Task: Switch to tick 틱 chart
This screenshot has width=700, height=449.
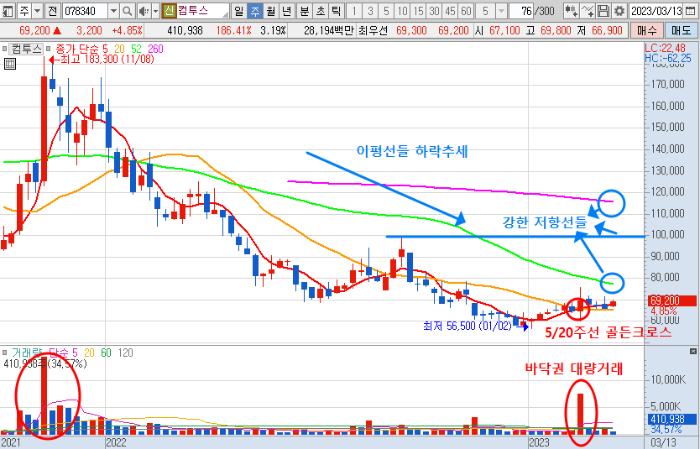Action: tap(337, 11)
